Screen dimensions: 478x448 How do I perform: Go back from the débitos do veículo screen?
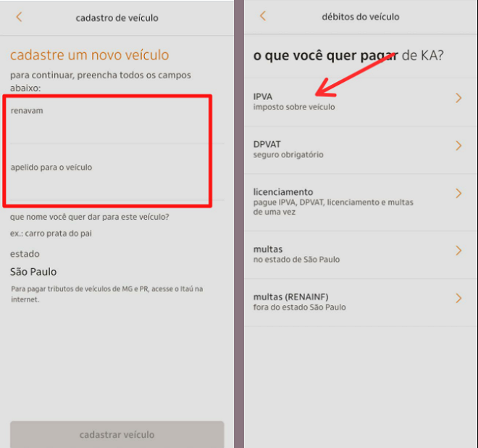point(262,16)
